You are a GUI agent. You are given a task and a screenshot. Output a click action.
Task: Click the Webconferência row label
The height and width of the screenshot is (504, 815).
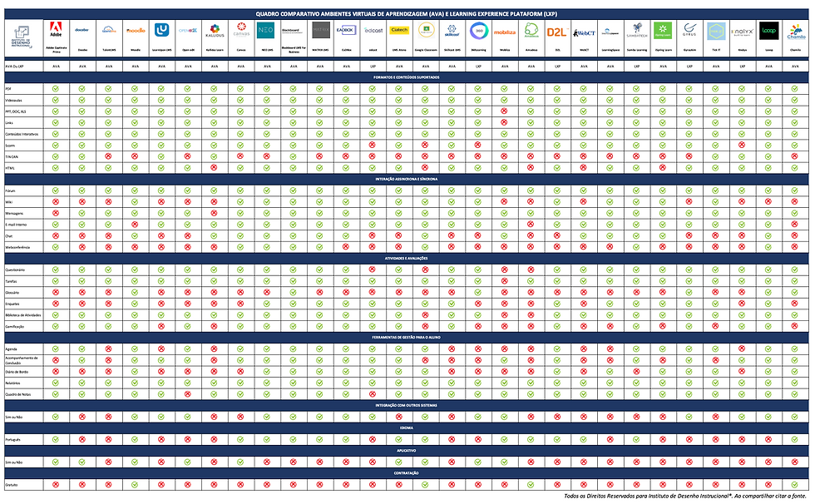pyautogui.click(x=17, y=247)
